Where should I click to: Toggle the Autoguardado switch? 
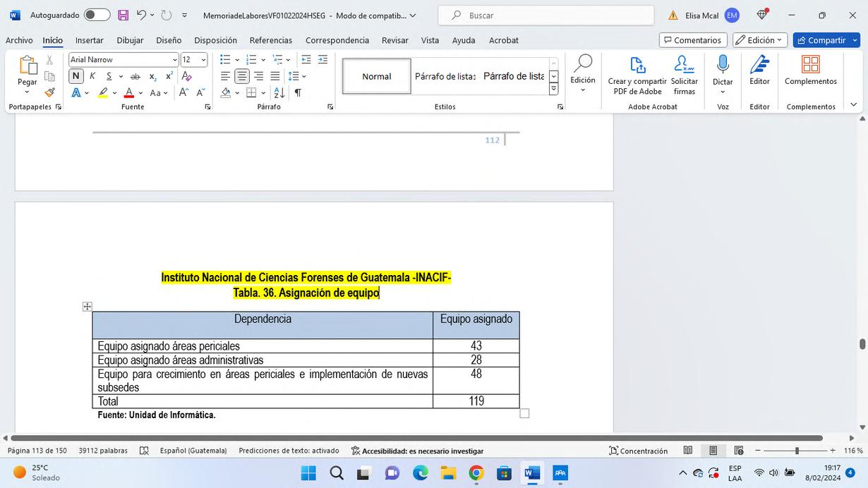pyautogui.click(x=97, y=15)
